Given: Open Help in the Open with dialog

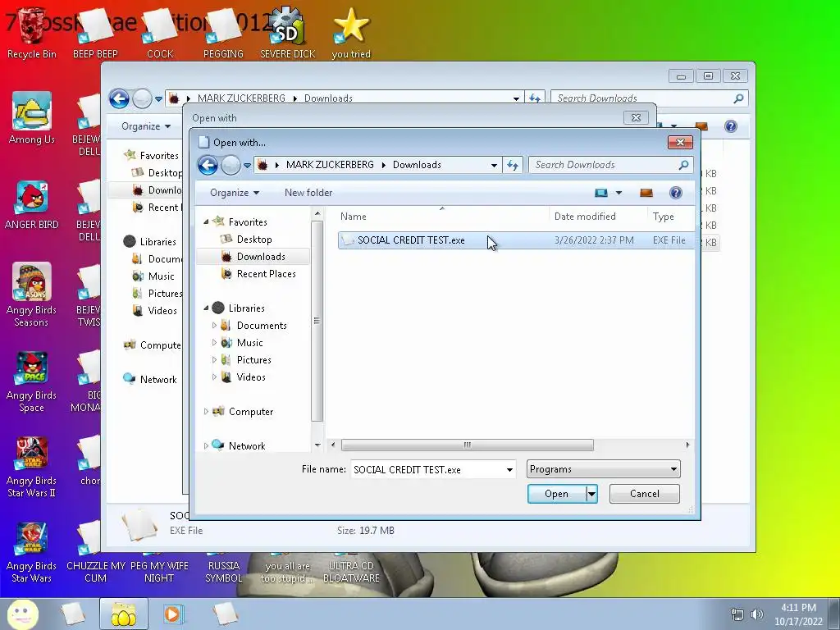Looking at the screenshot, I should (676, 193).
